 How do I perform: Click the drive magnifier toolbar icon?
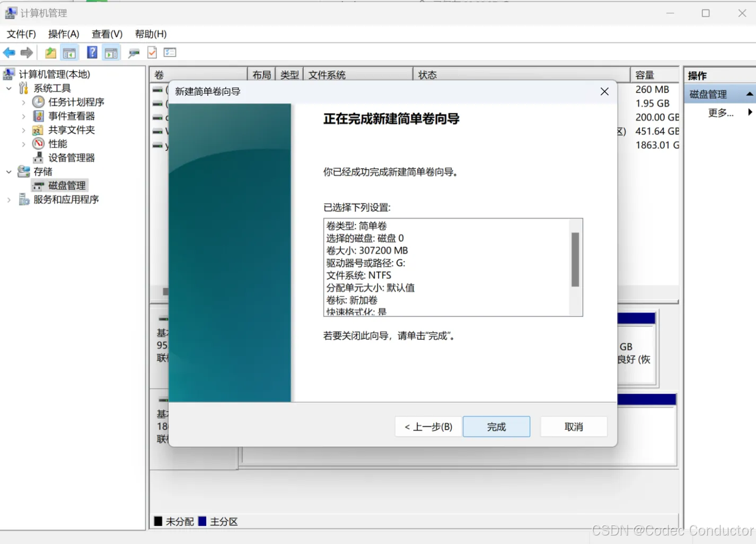[134, 52]
